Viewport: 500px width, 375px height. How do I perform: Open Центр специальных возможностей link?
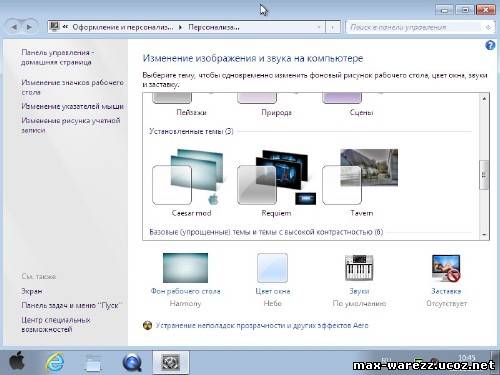coord(56,324)
